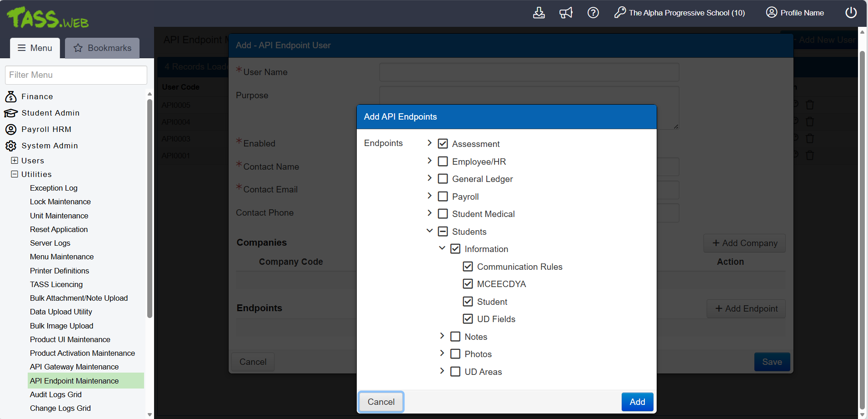868x419 pixels.
Task: Click the download icon in top bar
Action: (539, 13)
